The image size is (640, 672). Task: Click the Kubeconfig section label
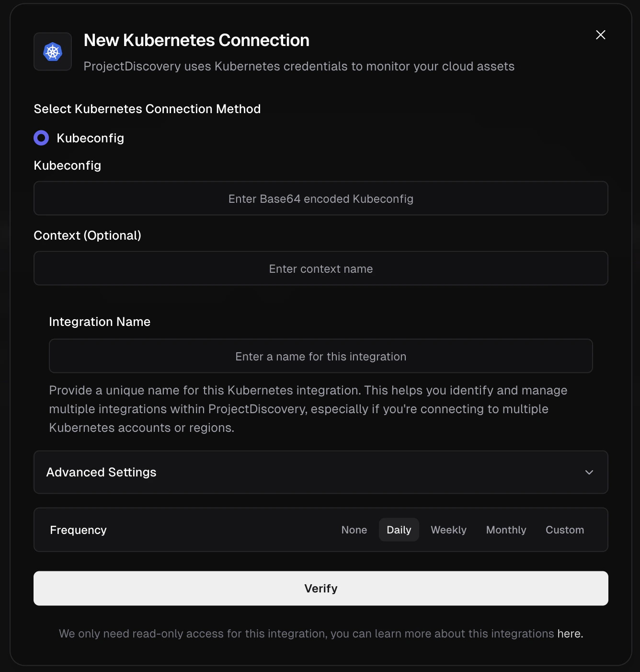coord(67,165)
